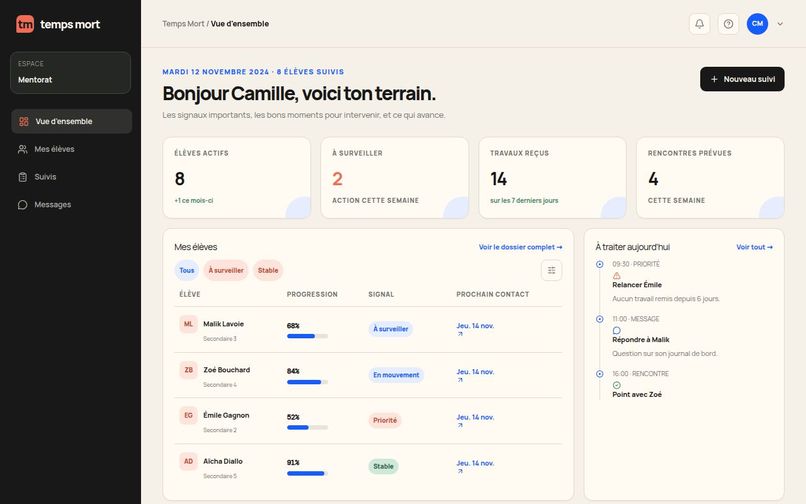Click Malik Lavoie's 68% progress bar

pyautogui.click(x=307, y=336)
